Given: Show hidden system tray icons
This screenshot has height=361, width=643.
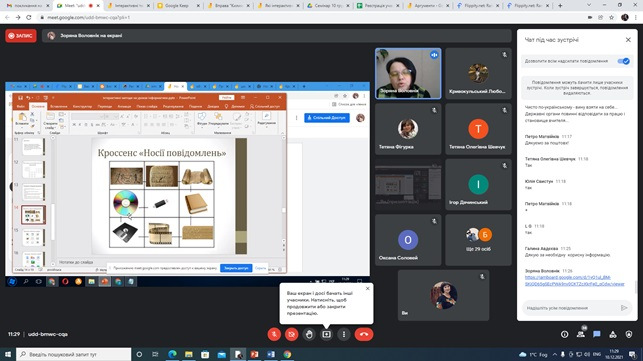Looking at the screenshot, I should pyautogui.click(x=554, y=354).
